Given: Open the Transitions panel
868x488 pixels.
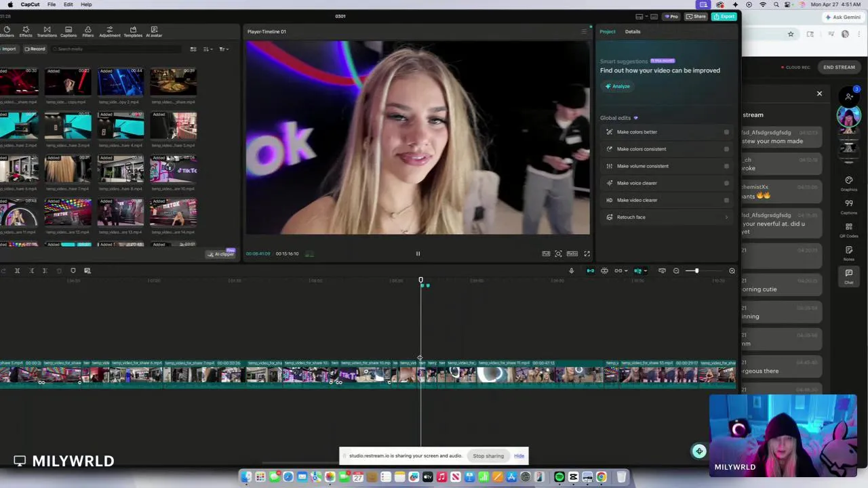Looking at the screenshot, I should [x=47, y=32].
